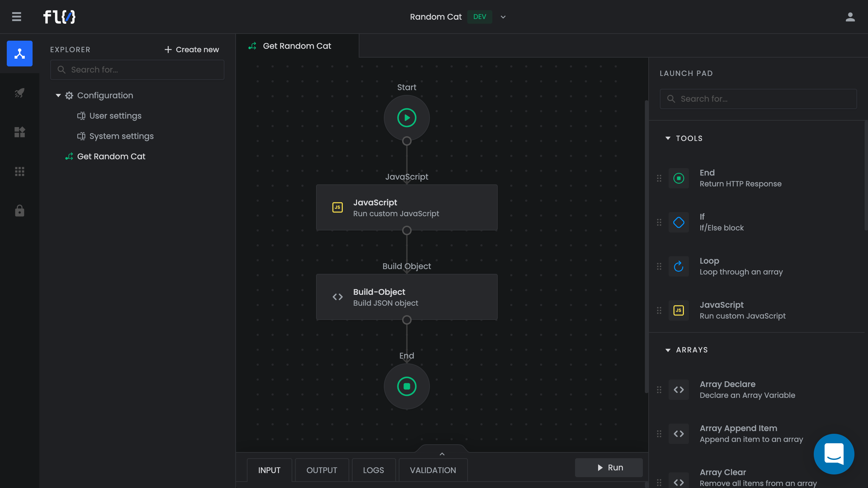Switch to the LOGS tab
The image size is (868, 488).
coord(373,470)
